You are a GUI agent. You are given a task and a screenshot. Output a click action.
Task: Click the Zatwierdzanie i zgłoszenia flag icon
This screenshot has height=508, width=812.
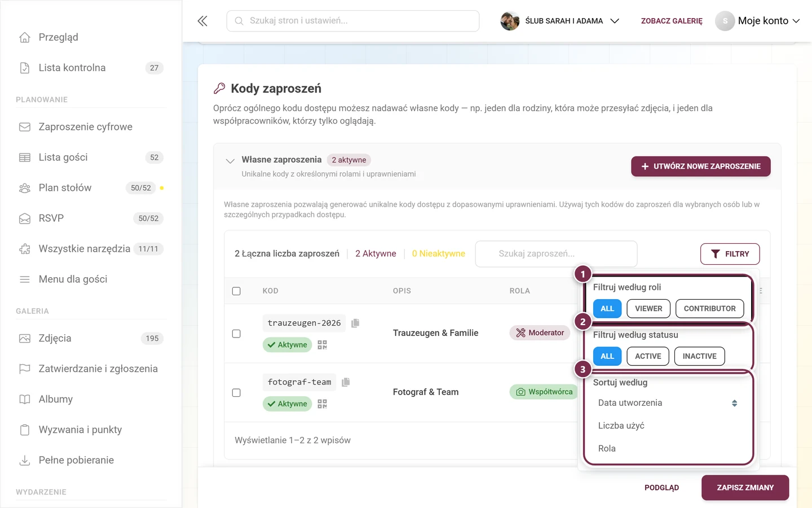(x=25, y=369)
